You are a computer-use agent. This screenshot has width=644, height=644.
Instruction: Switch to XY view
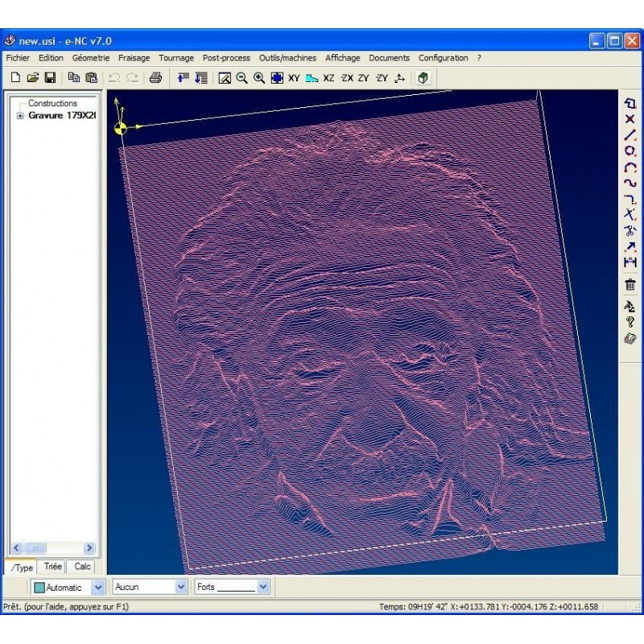coord(294,78)
